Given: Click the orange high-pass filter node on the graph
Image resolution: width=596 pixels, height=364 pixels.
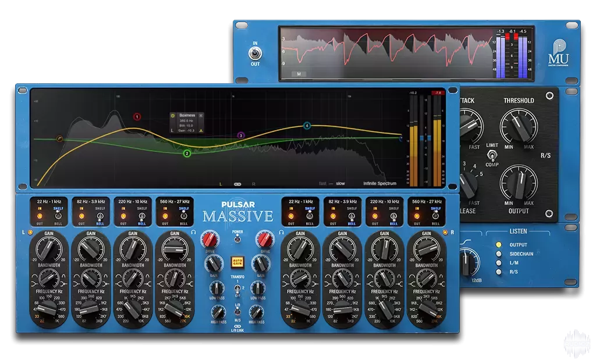Looking at the screenshot, I should (x=59, y=139).
